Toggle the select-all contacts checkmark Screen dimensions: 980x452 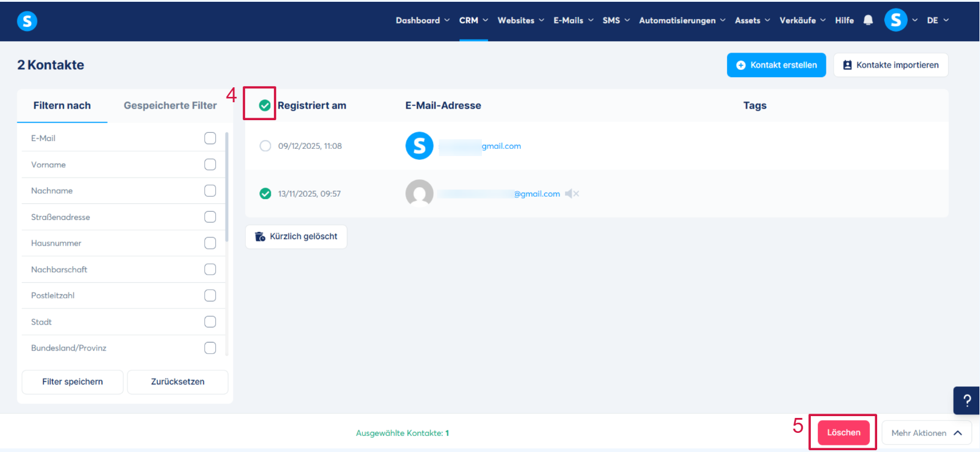pyautogui.click(x=265, y=105)
